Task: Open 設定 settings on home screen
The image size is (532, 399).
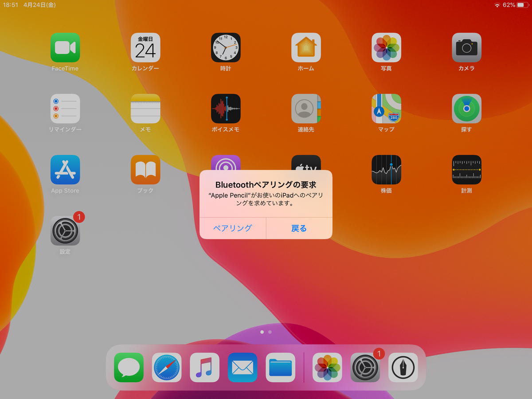Action: pos(65,231)
